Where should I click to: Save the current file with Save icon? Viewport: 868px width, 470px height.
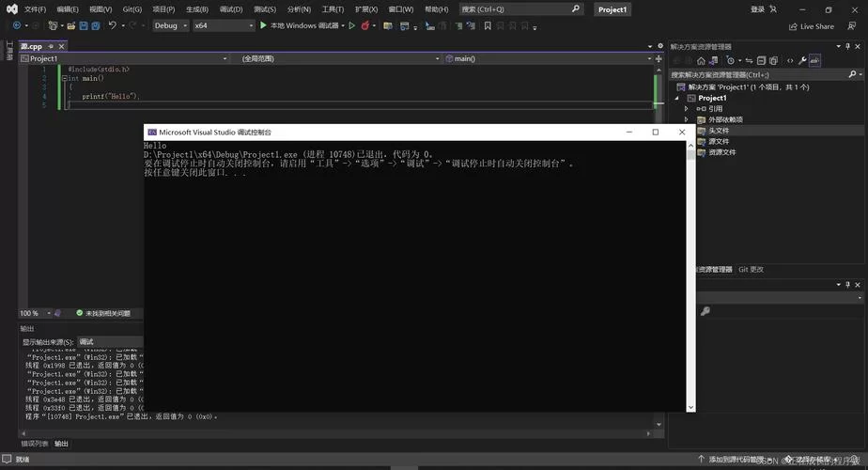[x=84, y=25]
